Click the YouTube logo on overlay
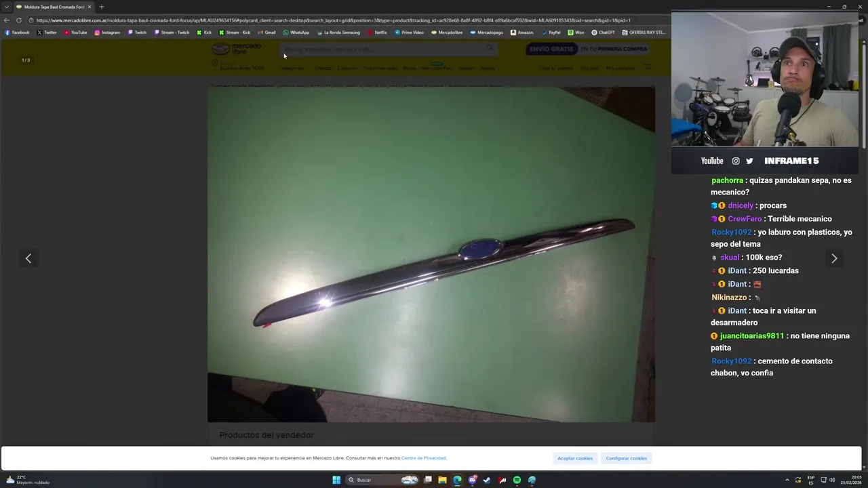Viewport: 868px width, 488px height. 712,161
